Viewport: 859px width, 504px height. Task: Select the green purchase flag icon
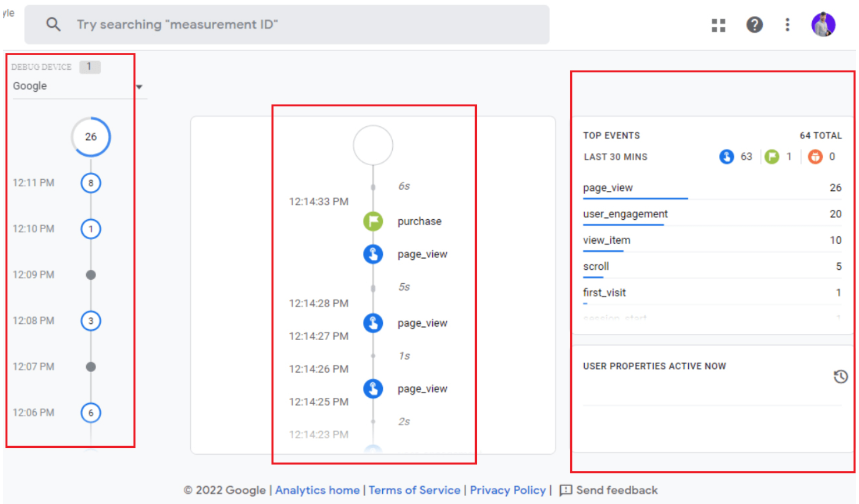tap(373, 221)
